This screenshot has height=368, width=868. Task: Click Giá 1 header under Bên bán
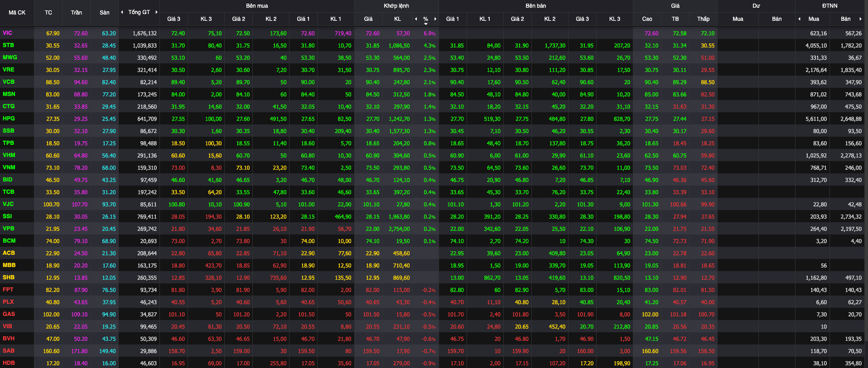point(452,19)
